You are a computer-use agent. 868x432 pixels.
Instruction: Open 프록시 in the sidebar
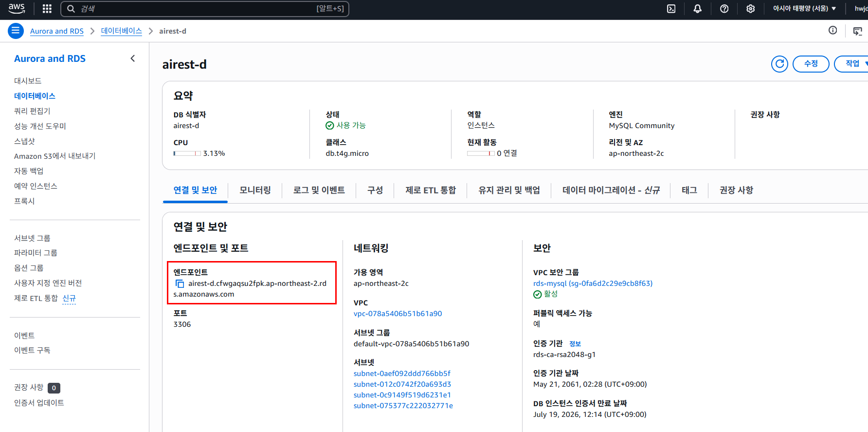click(x=24, y=201)
